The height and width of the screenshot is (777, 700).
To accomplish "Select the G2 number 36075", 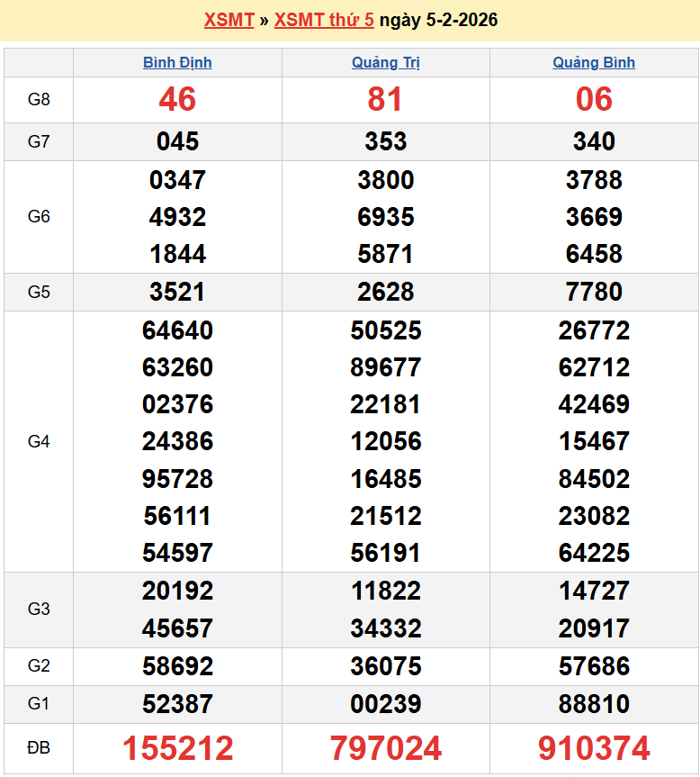I will (x=385, y=666).
